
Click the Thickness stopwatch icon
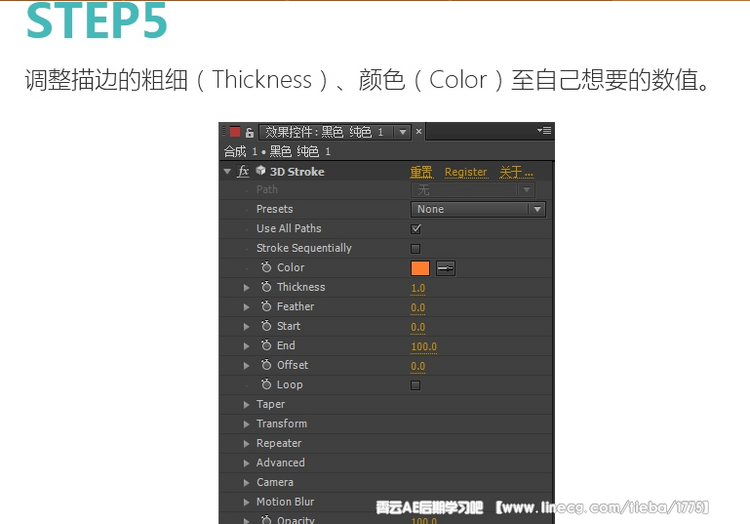tap(266, 286)
